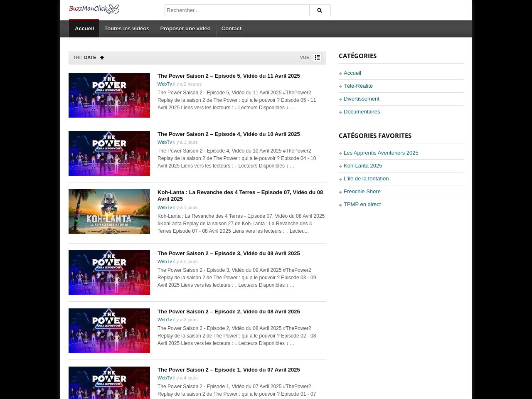Click the BuzzMonClick logo
This screenshot has height=399, width=532.
94,9
